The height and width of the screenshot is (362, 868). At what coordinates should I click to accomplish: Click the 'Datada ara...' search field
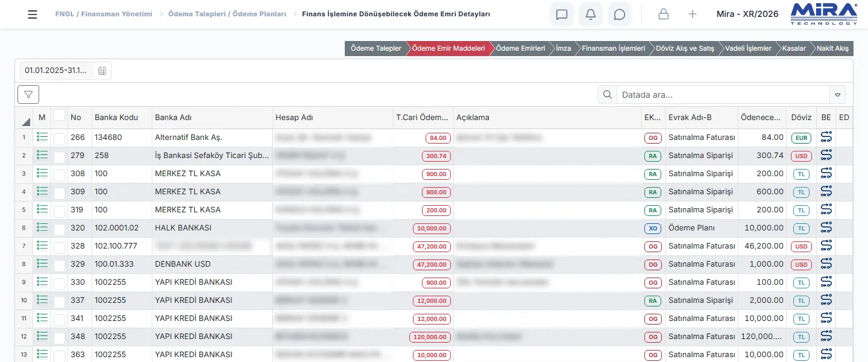723,95
